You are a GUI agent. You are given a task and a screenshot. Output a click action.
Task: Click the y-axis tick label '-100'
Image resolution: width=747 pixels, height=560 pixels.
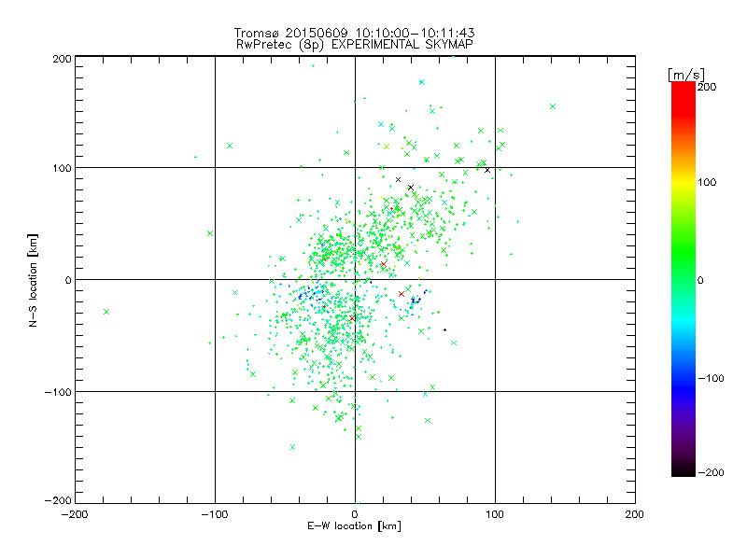(58, 392)
